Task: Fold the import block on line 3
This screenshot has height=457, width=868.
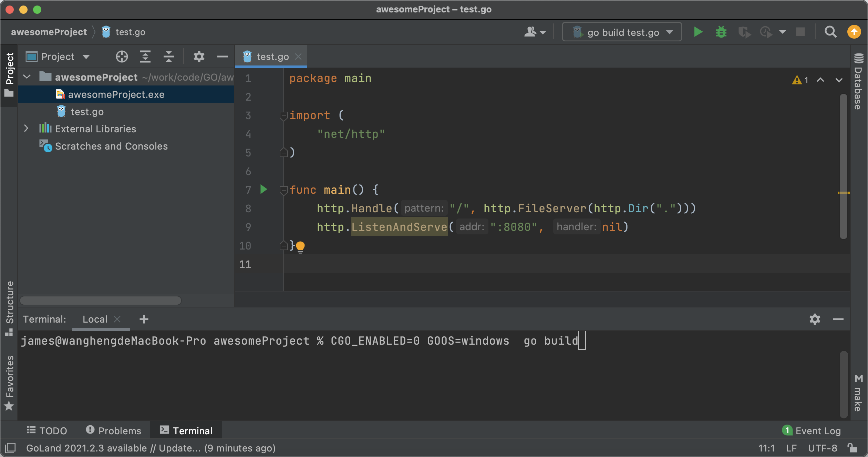Action: click(283, 116)
